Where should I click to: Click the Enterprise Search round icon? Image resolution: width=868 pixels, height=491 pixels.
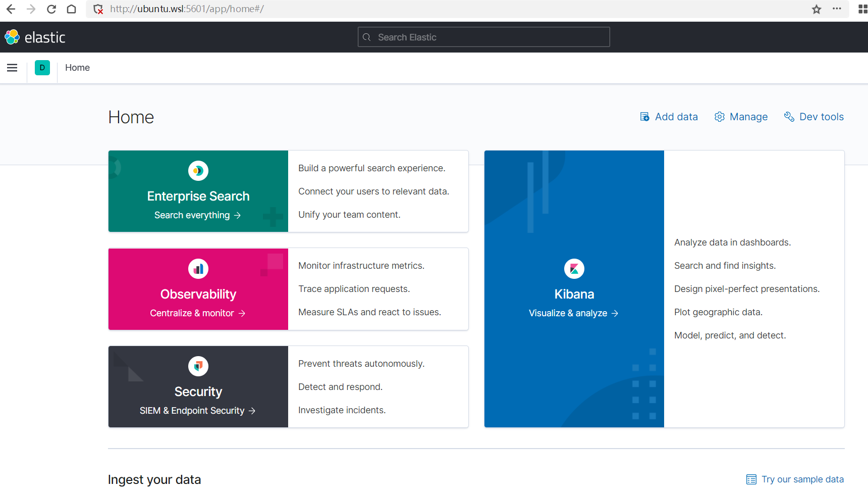coord(198,171)
